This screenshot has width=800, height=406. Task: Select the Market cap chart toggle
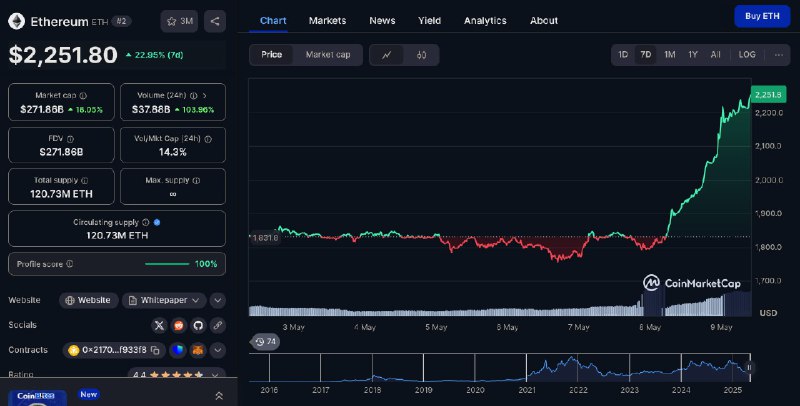tap(328, 55)
